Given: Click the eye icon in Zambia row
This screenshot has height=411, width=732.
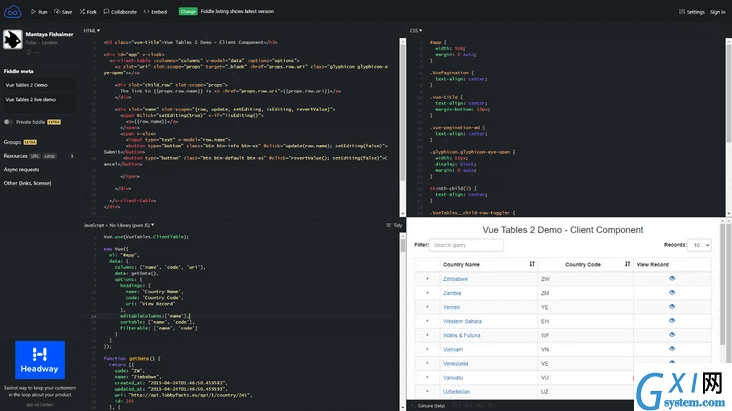Looking at the screenshot, I should (672, 292).
